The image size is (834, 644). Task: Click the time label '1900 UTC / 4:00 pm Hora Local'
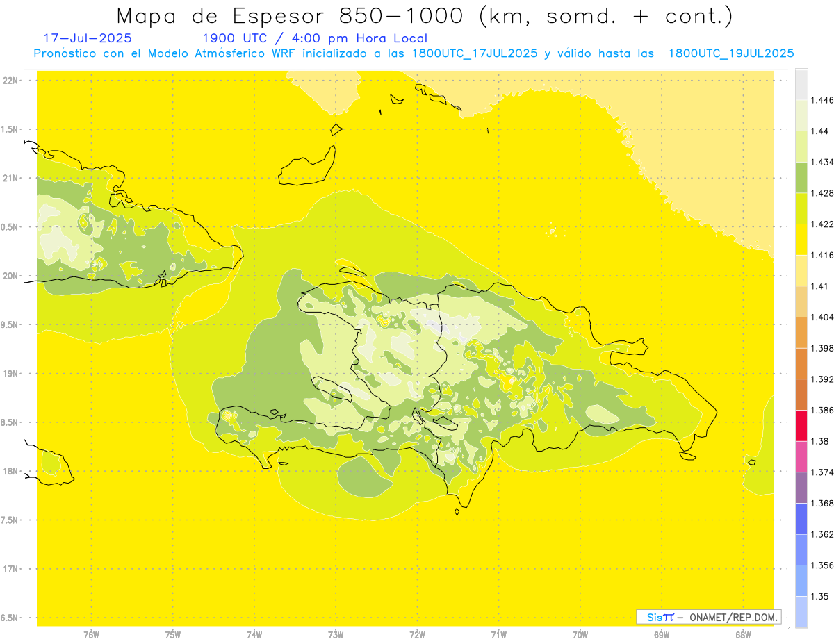point(315,39)
